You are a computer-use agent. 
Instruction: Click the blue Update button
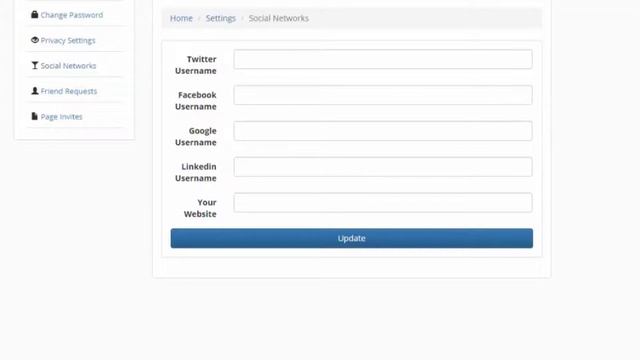(x=352, y=238)
